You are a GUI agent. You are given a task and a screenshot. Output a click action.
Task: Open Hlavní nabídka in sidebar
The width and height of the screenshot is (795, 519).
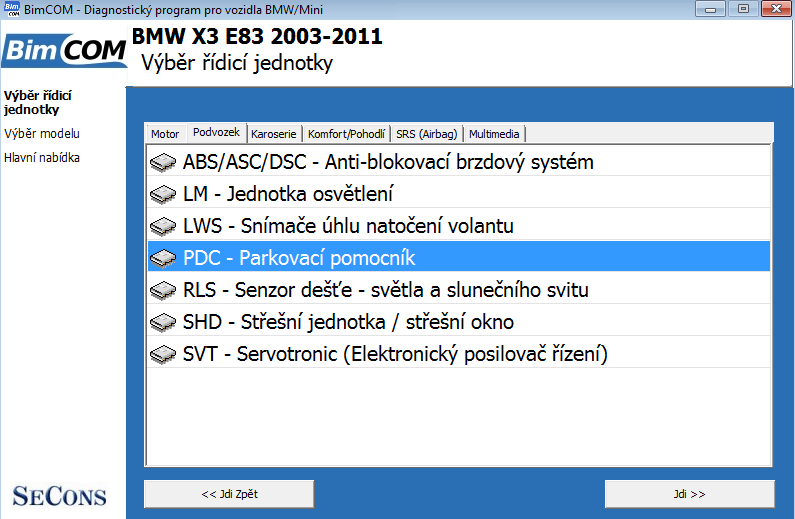click(42, 158)
